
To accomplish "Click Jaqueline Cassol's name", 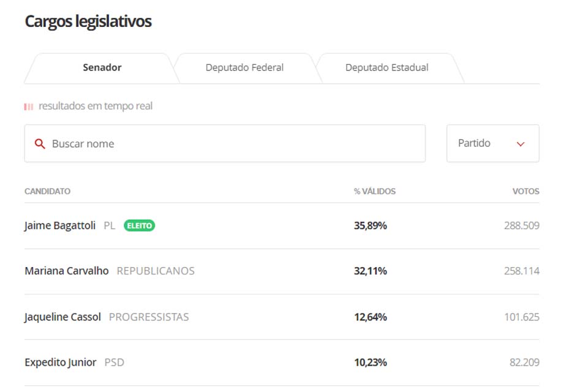I will click(62, 317).
